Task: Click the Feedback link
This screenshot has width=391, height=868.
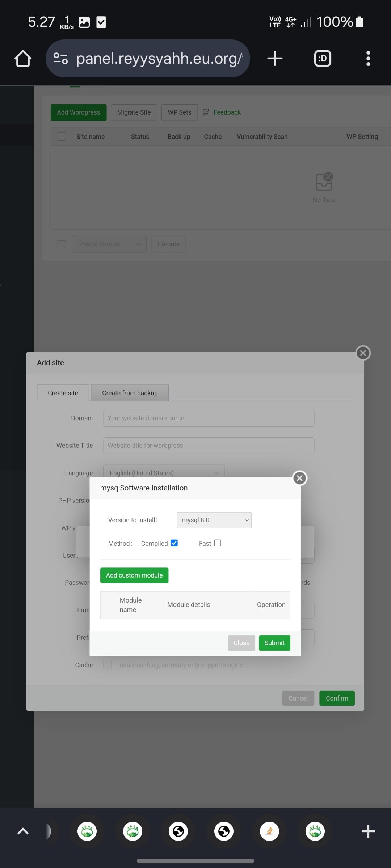Action: point(227,112)
